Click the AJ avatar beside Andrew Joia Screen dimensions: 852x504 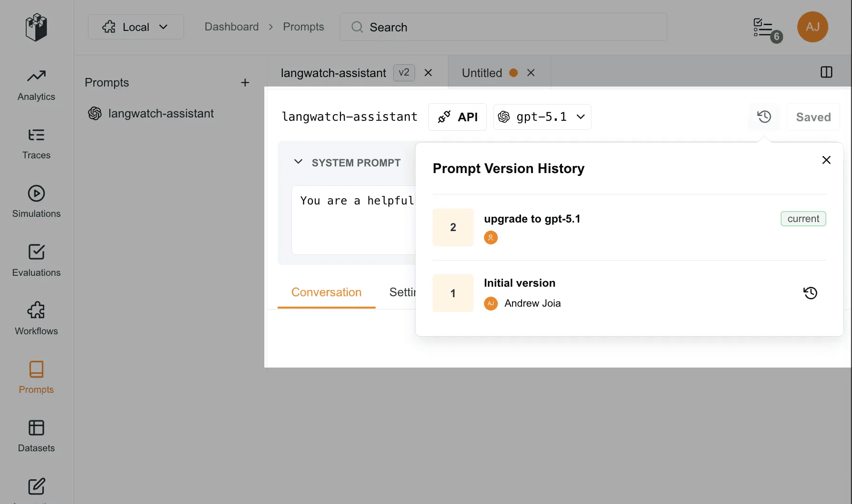pos(491,303)
